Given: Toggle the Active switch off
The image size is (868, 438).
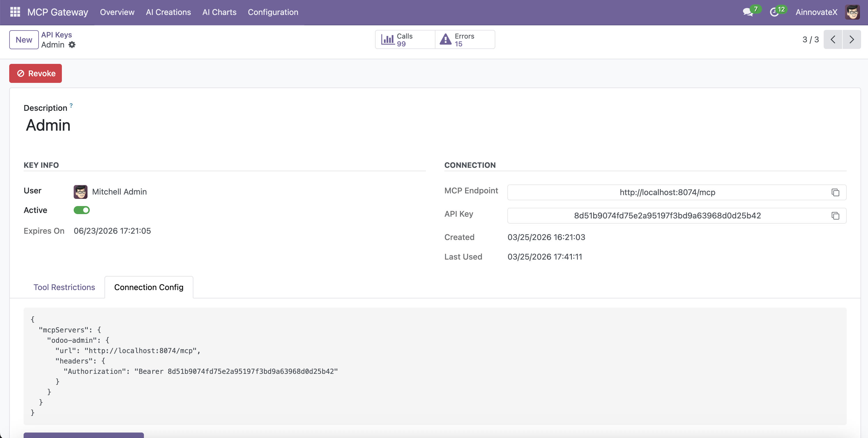Looking at the screenshot, I should (81, 210).
